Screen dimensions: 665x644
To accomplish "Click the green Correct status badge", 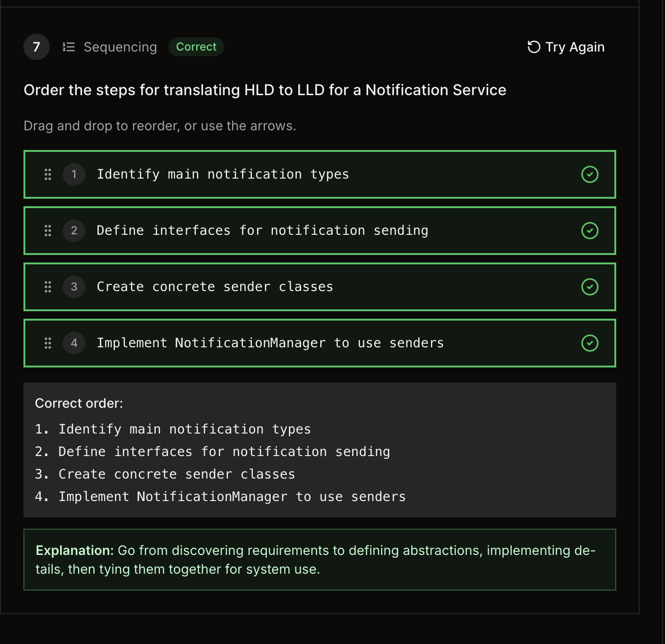I will pyautogui.click(x=196, y=47).
